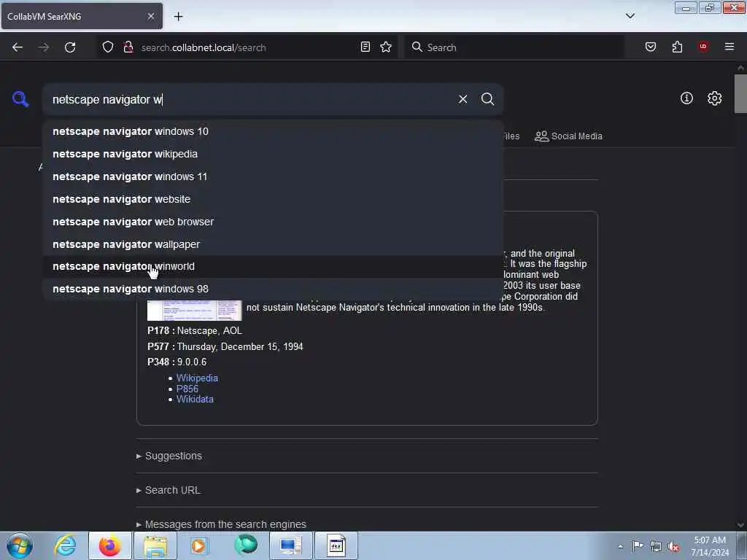Open the Windows Start menu

coord(20,545)
